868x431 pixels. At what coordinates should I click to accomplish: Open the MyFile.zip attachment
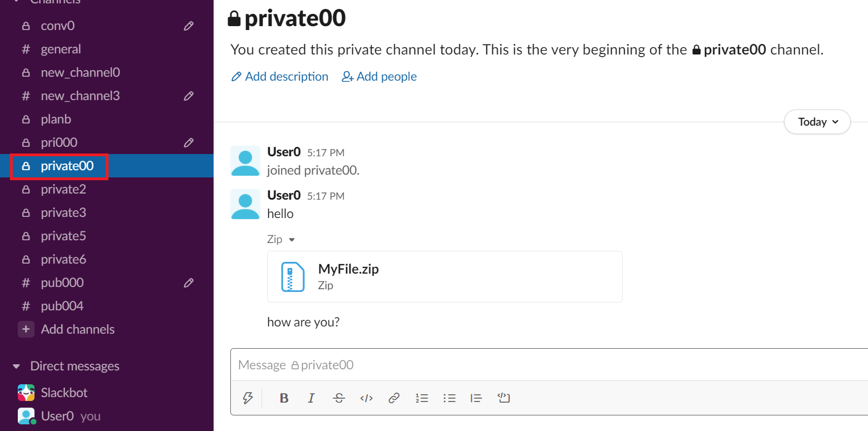coord(445,276)
